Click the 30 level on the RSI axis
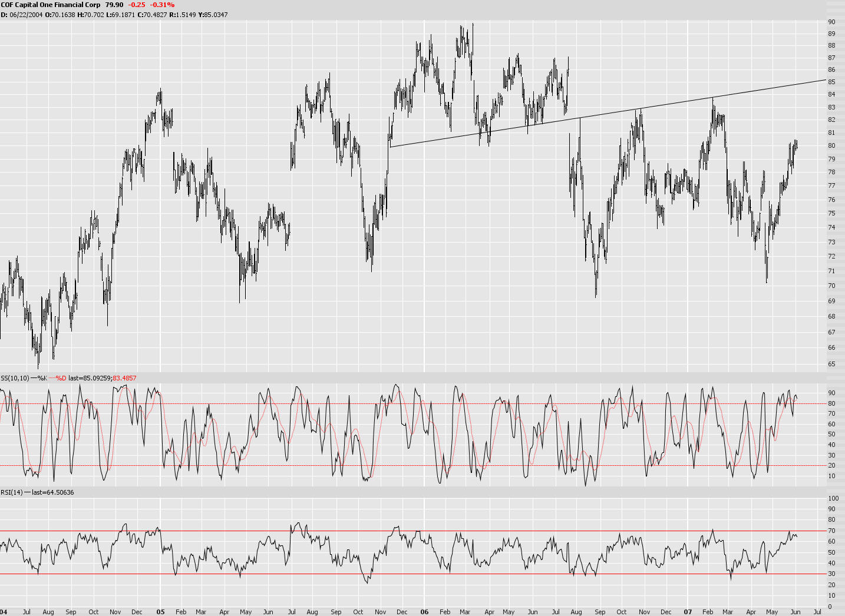 pyautogui.click(x=831, y=574)
